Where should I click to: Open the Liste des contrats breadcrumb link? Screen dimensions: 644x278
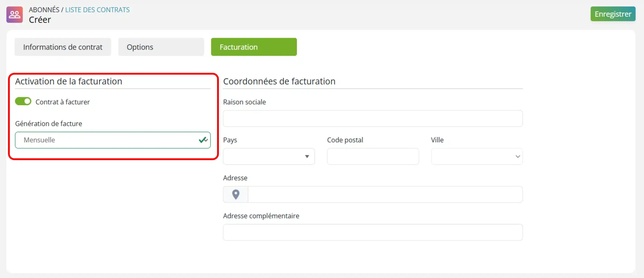click(x=97, y=10)
